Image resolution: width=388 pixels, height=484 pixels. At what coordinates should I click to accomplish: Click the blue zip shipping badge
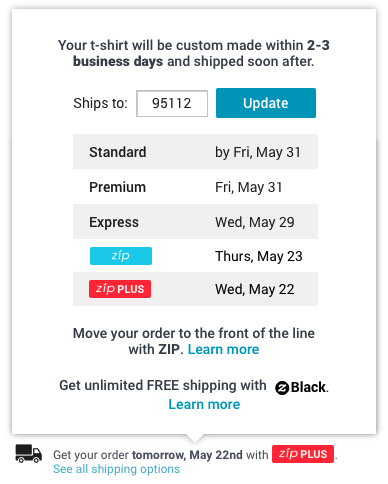[x=121, y=256]
